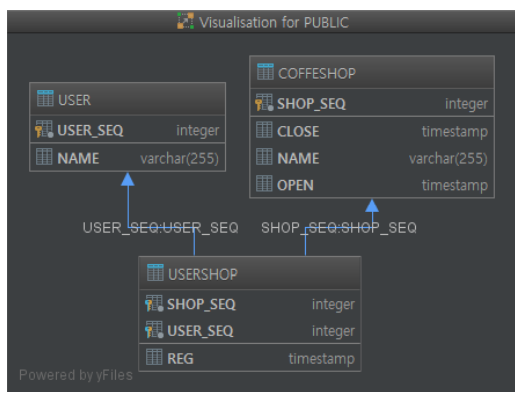521x399 pixels.
Task: Click the arrowhead pointing into the COFFESHOP table
Action: point(372,206)
